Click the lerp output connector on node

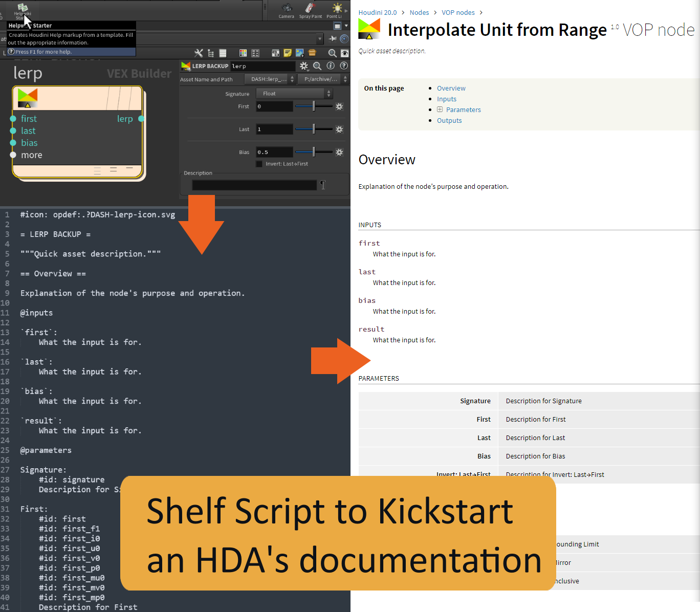click(141, 119)
